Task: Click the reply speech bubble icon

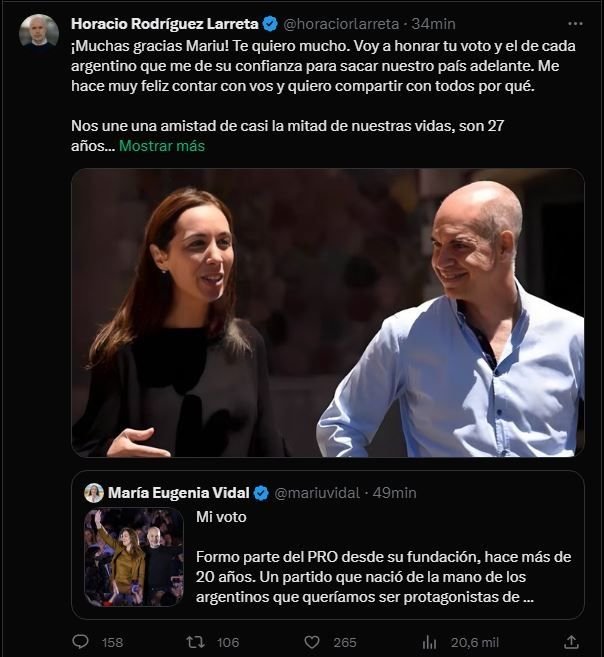Action: coord(81,641)
